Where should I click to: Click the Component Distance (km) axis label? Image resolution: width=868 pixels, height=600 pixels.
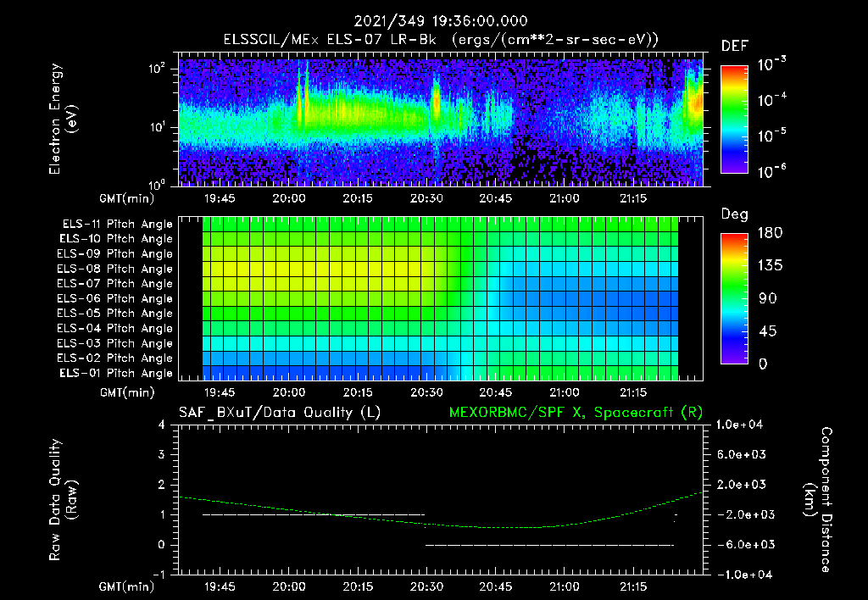(x=818, y=499)
